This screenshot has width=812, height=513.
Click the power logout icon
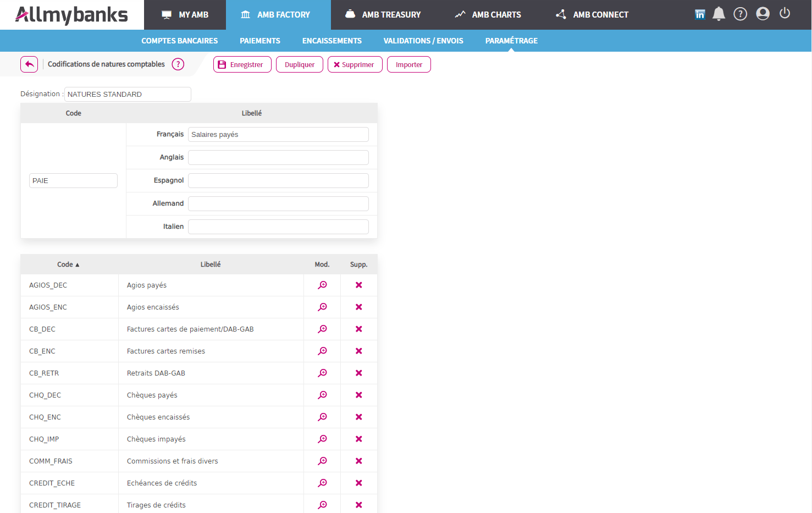pos(785,13)
